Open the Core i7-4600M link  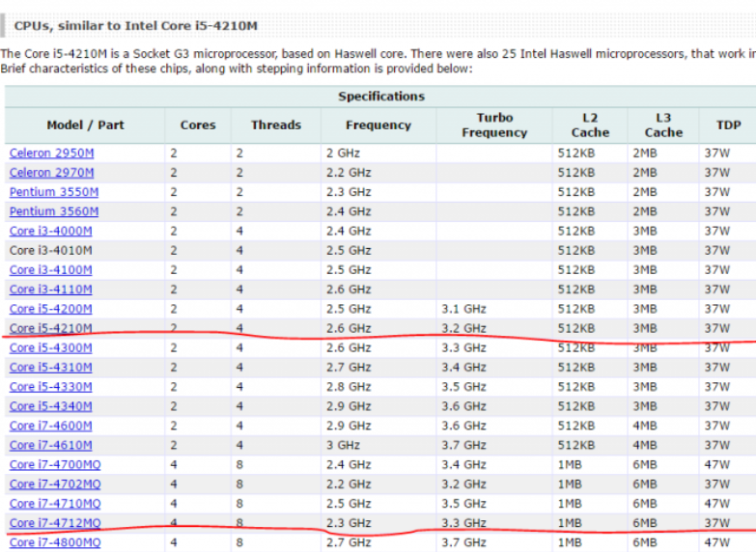50,426
